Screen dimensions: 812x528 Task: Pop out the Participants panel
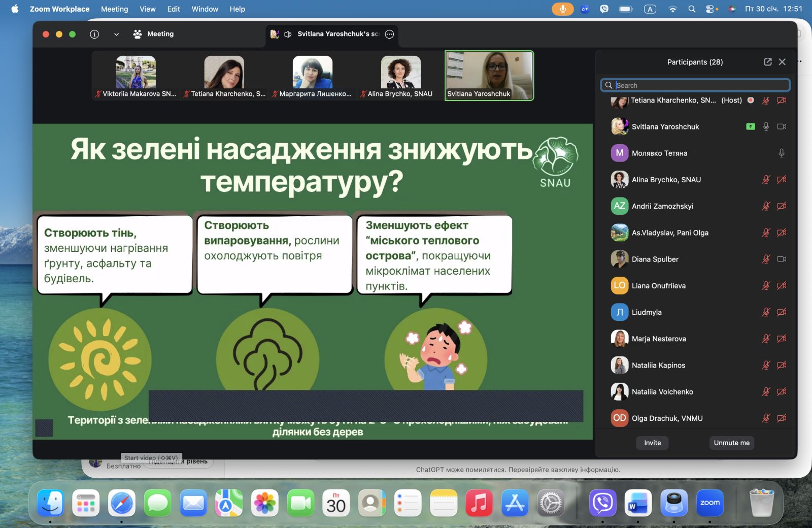[767, 62]
